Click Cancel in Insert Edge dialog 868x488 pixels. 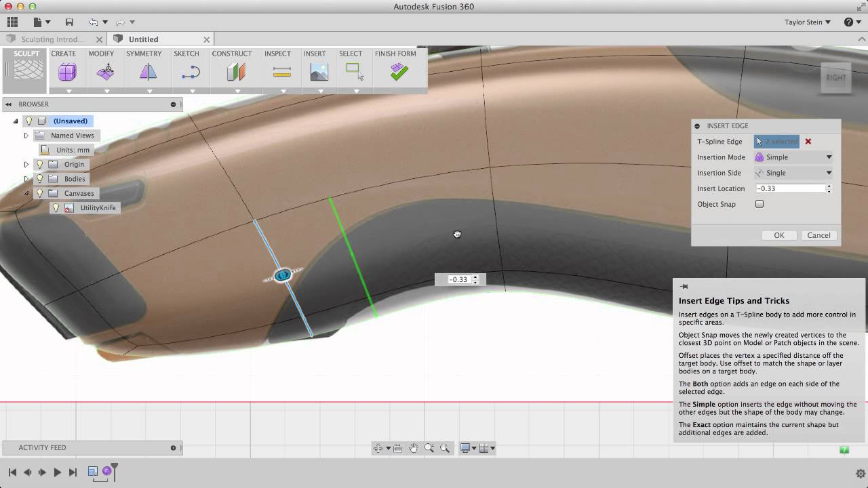tap(818, 235)
